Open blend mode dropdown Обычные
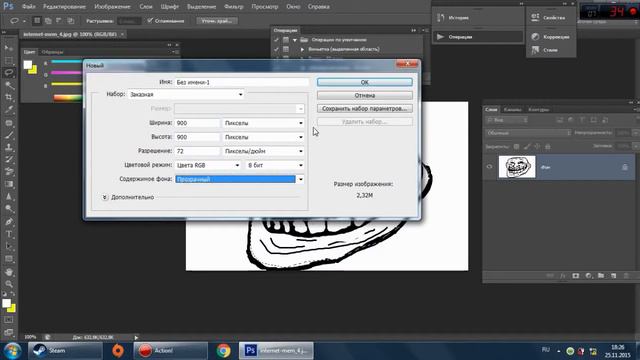 (528, 133)
